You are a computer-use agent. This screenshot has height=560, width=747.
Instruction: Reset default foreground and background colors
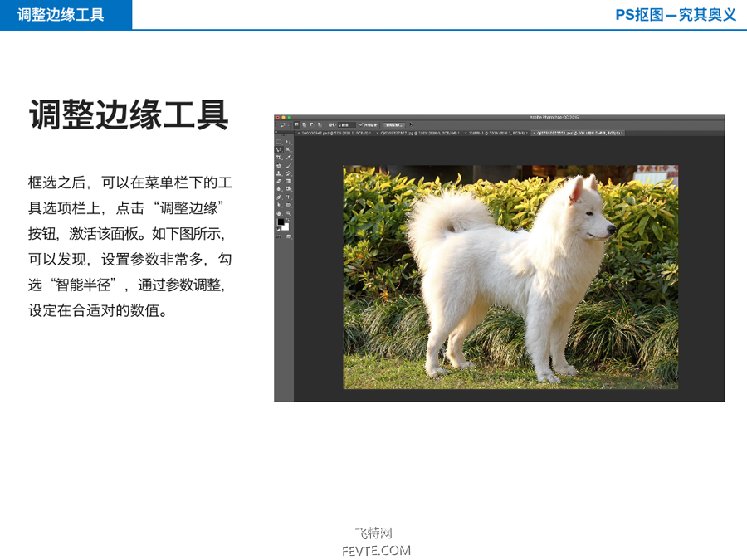click(278, 229)
